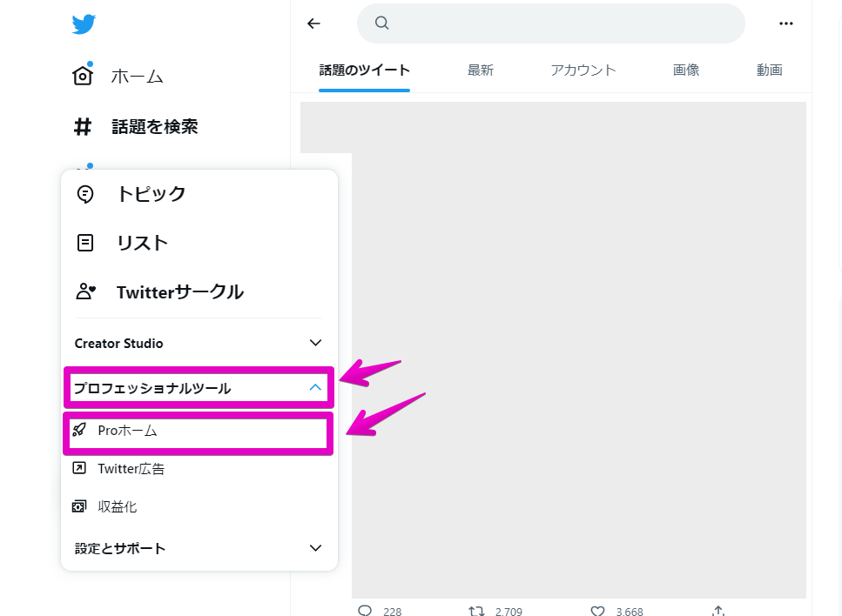Click the Creator Studio heading

(x=118, y=344)
